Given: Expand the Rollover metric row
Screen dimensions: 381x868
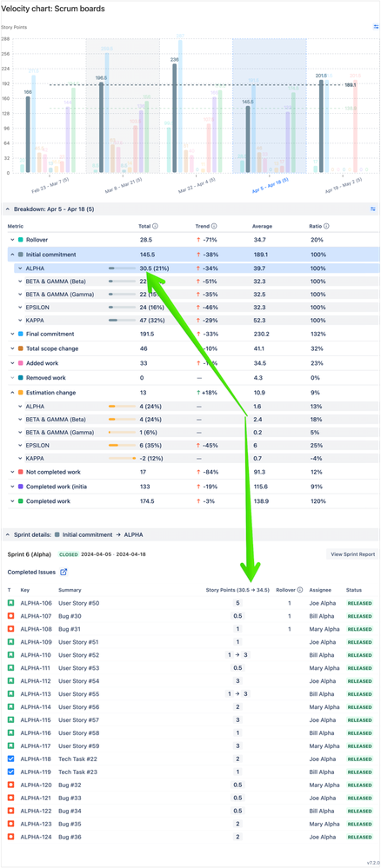Looking at the screenshot, I should (12, 240).
